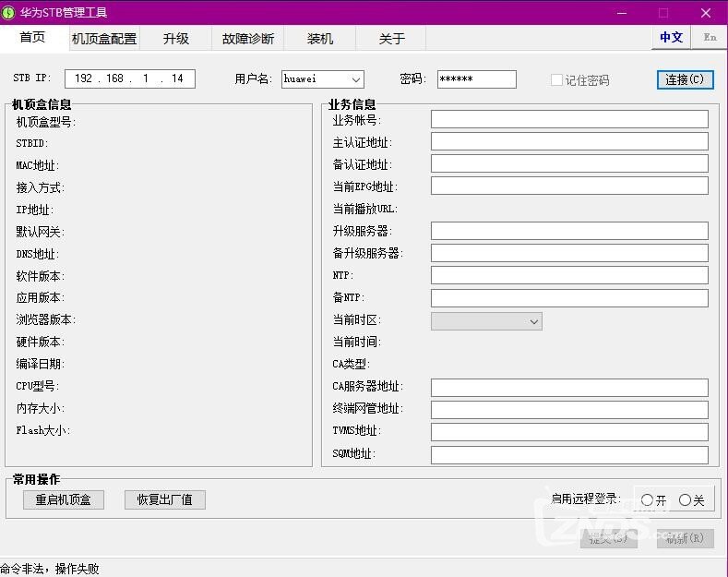Click the CA服务器地址 input field
Viewport: 728px width, 577px height.
tap(569, 388)
